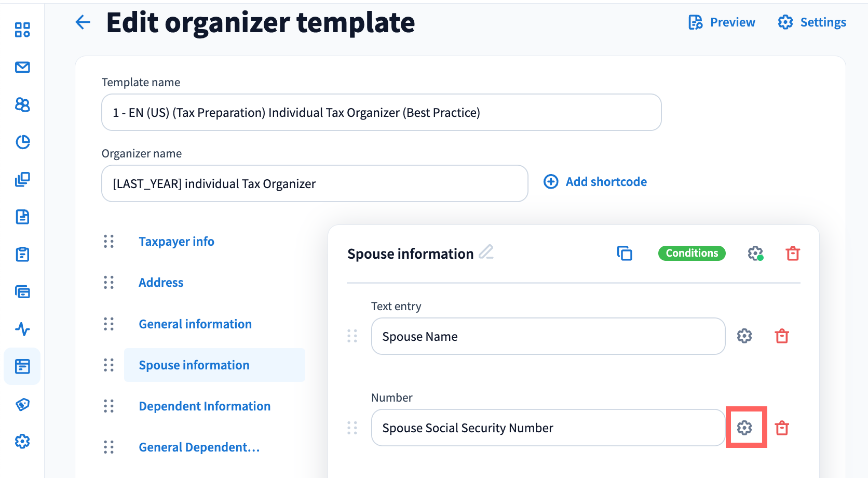The height and width of the screenshot is (478, 868).
Task: Click Add shortcode link
Action: coord(595,182)
